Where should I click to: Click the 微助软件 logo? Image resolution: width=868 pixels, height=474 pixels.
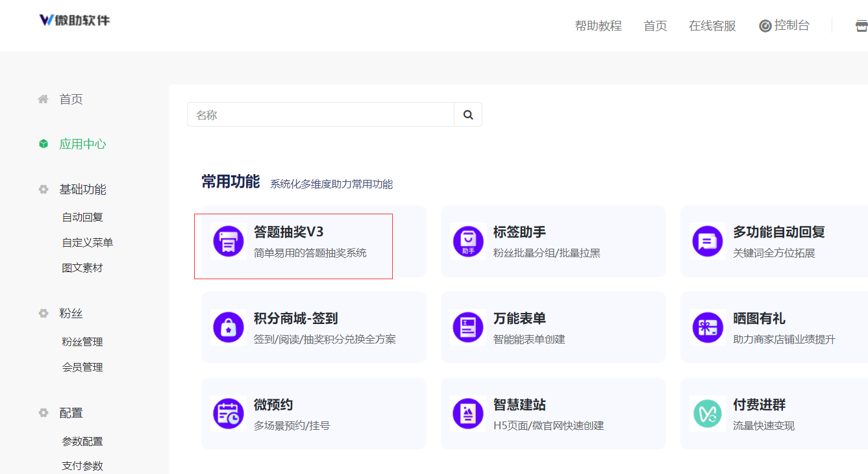[75, 20]
